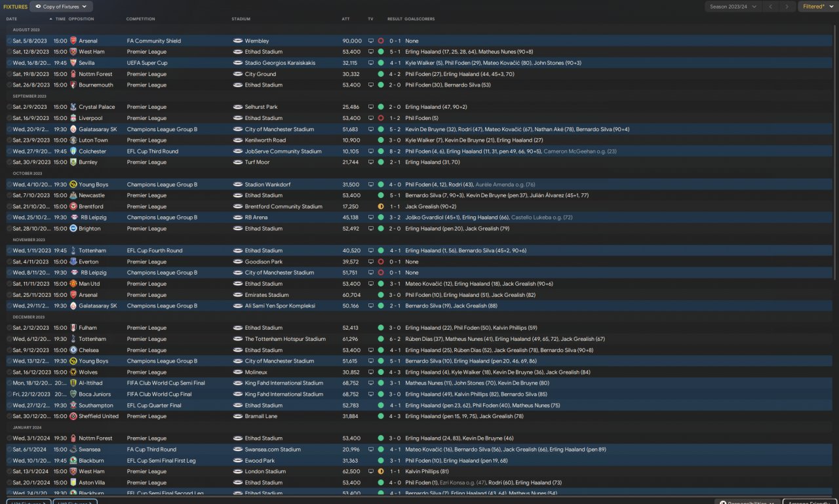Click the Brighton club badge
This screenshot has width=839, height=504.
73,229
